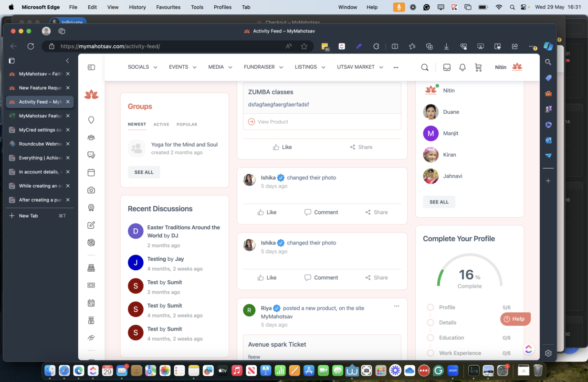Click the Details completion radio item
The image size is (588, 382).
(x=430, y=323)
